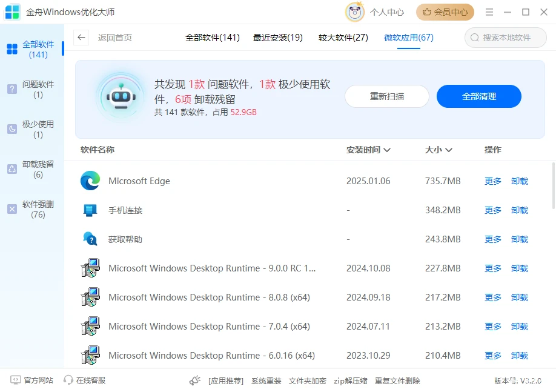Switch to 全部软件(141) tab
556x392 pixels.
(213, 38)
